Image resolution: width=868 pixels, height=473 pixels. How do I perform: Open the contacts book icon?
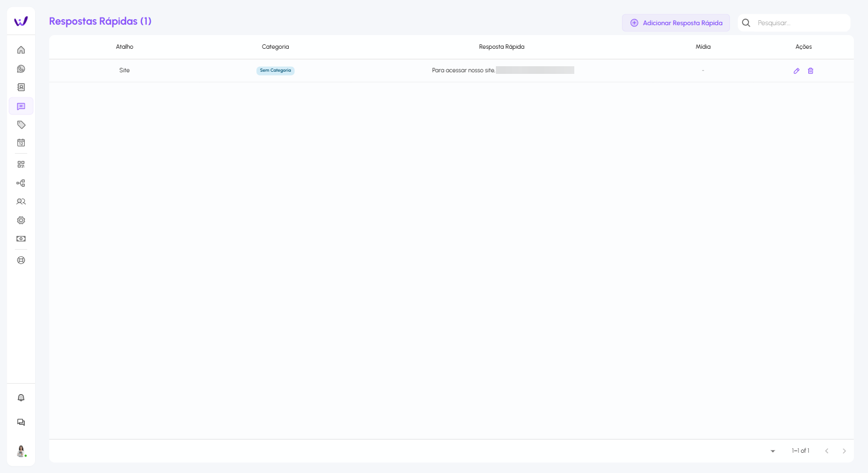pyautogui.click(x=21, y=88)
